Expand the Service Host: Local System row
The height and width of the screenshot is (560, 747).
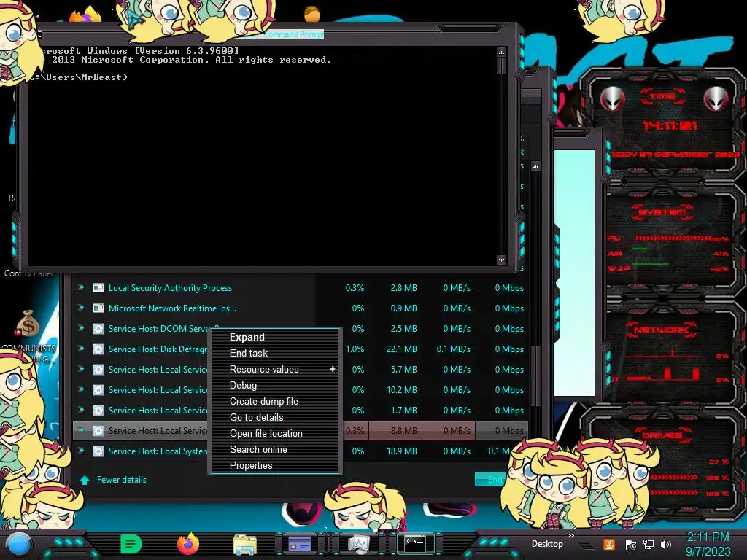pos(81,451)
